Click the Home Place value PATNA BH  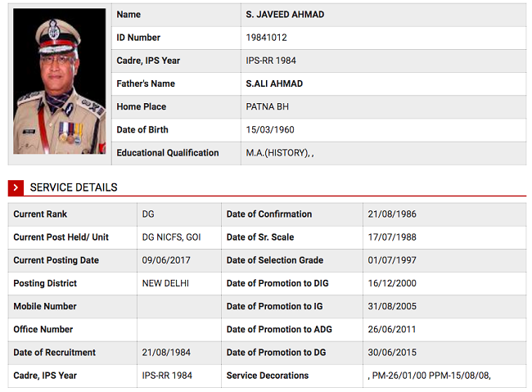click(268, 107)
